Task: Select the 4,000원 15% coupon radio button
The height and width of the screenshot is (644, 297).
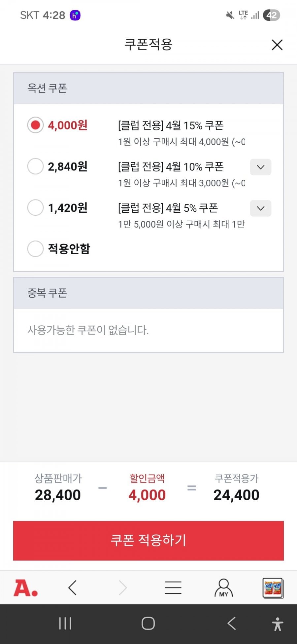Action: (x=35, y=125)
